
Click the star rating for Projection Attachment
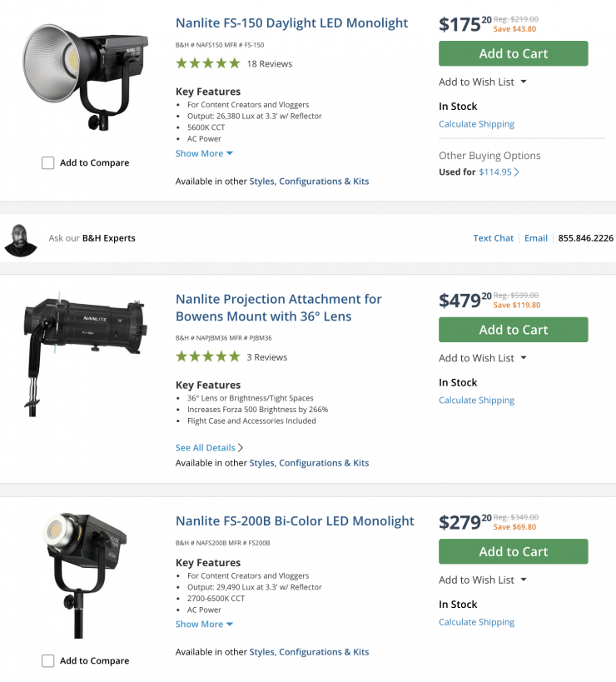click(x=207, y=356)
